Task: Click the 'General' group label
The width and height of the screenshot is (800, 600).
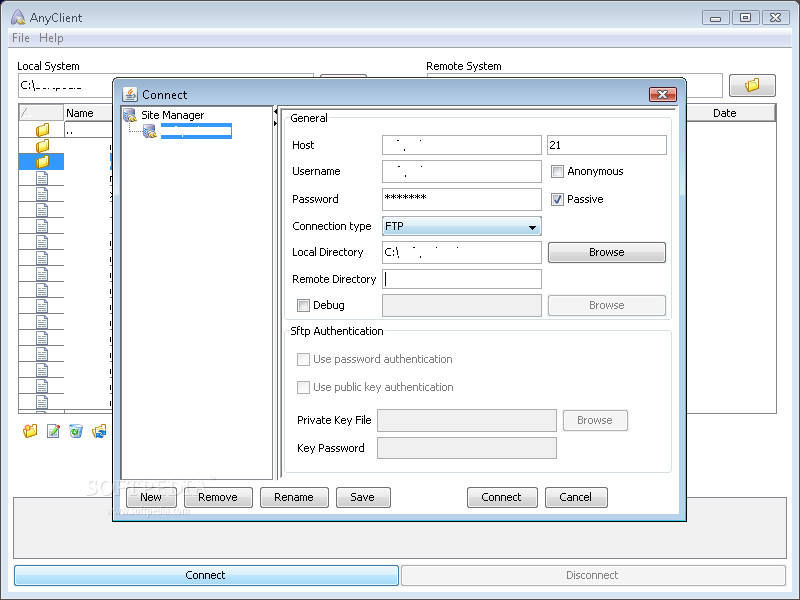Action: 309,118
